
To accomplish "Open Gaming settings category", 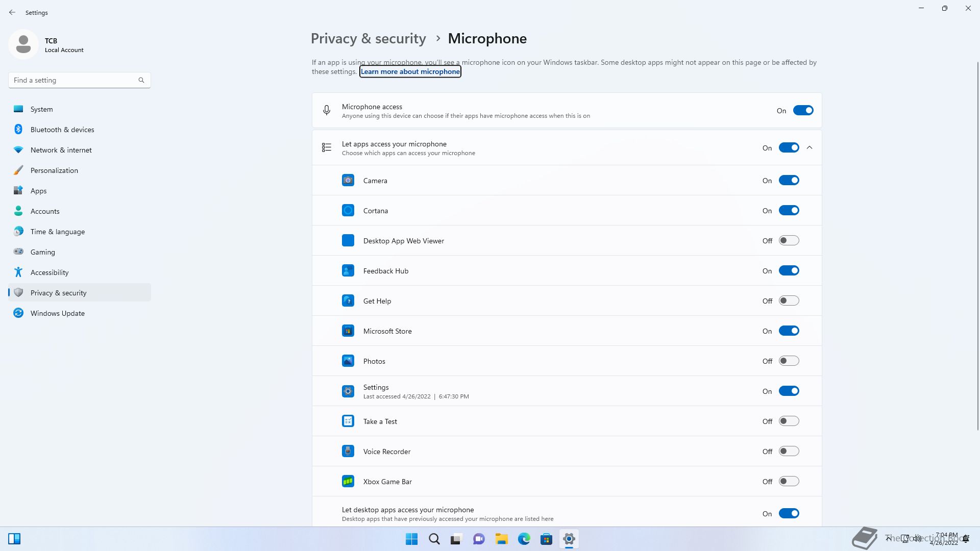I will [x=80, y=252].
